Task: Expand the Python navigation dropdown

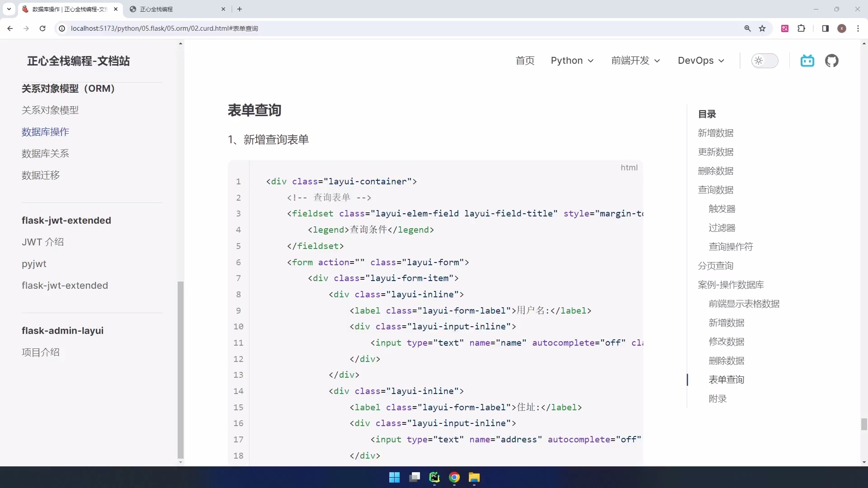Action: click(572, 61)
